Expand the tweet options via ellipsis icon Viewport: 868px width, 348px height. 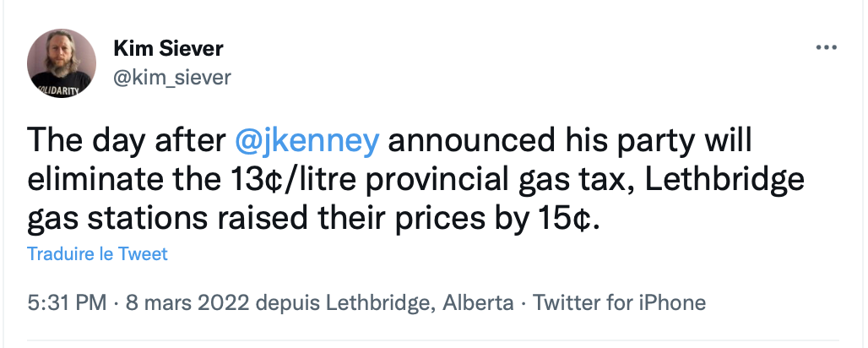coord(827,48)
